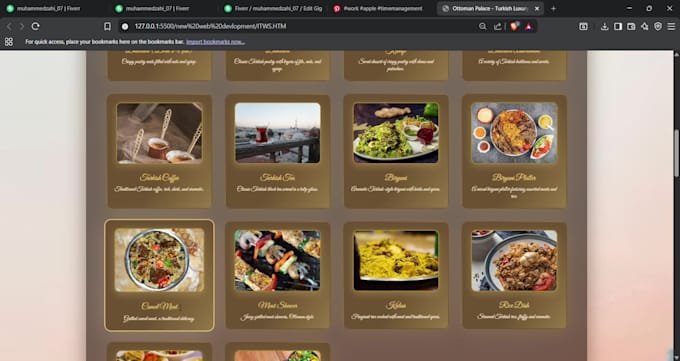Click the Kabsa title

tap(396, 305)
